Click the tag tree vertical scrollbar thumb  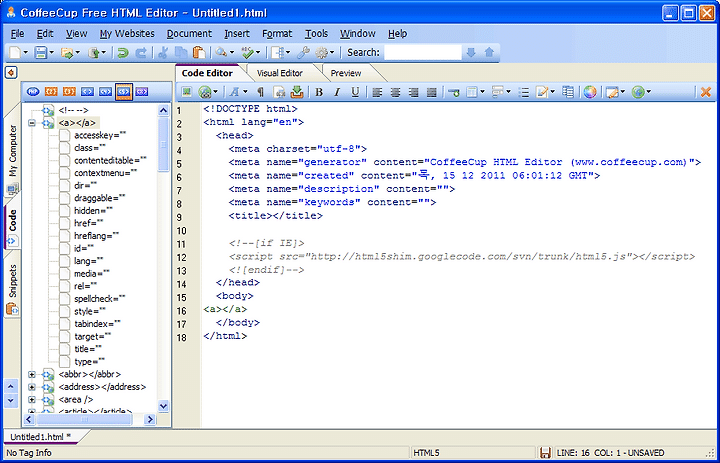tap(163, 144)
